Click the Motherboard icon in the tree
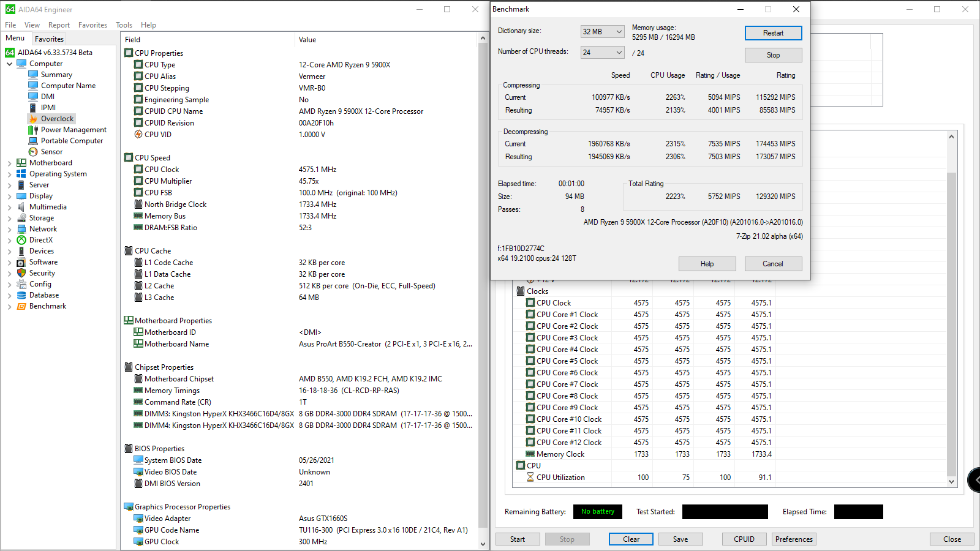This screenshot has width=980, height=551. (21, 163)
